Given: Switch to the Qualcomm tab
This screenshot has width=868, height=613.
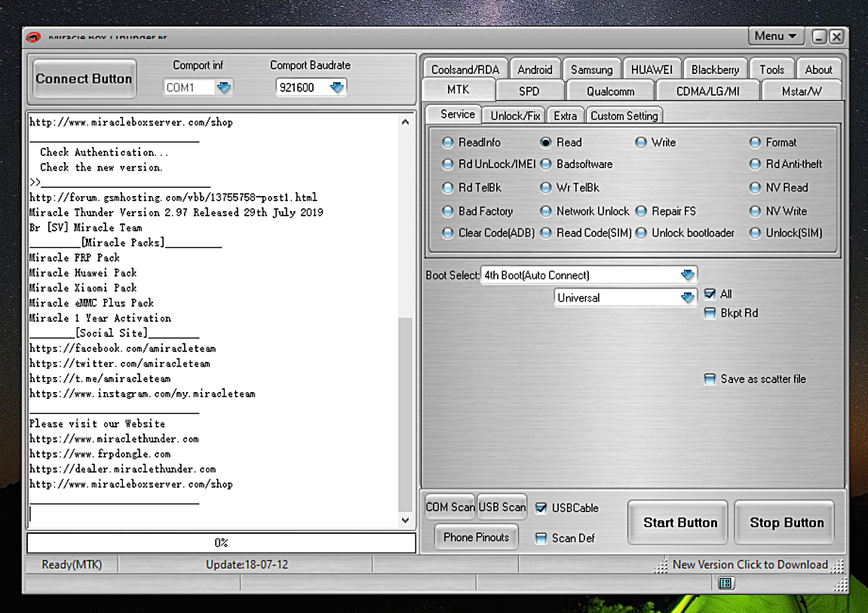Looking at the screenshot, I should 610,91.
